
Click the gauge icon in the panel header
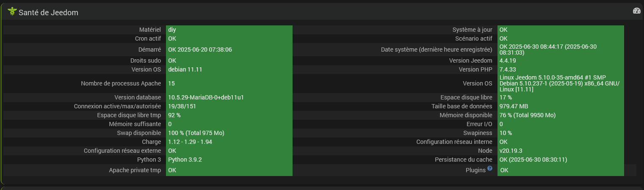(637, 11)
